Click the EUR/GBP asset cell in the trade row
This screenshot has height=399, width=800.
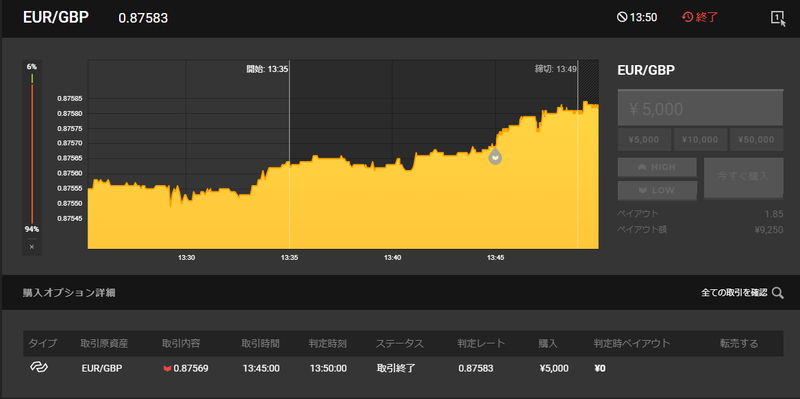click(x=102, y=368)
